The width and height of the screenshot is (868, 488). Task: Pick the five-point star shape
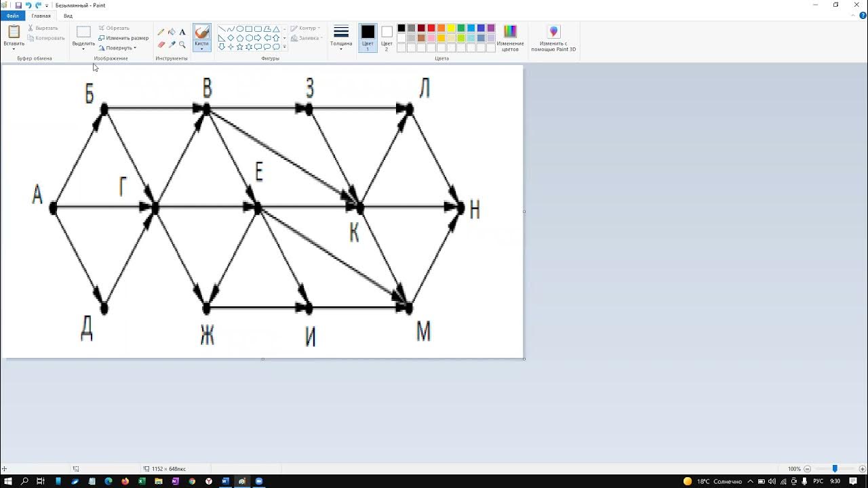tap(240, 47)
